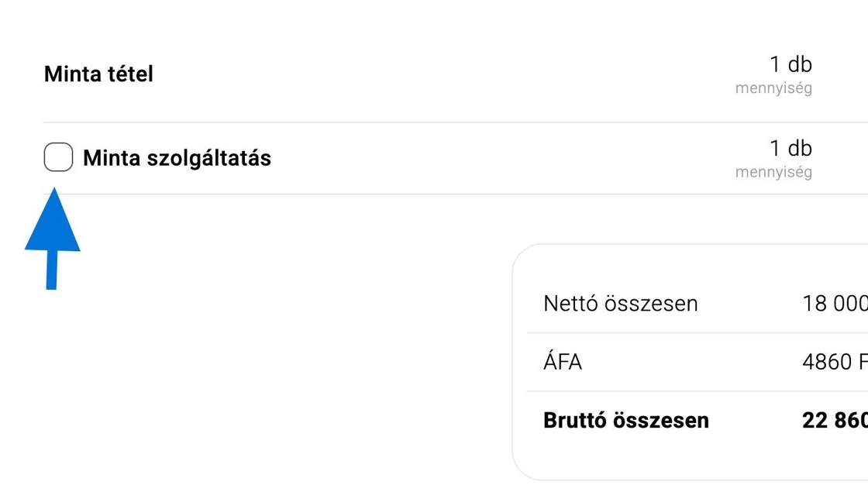
Task: Click the mennyiség caption in Minta szolgáltatás row
Action: point(773,172)
